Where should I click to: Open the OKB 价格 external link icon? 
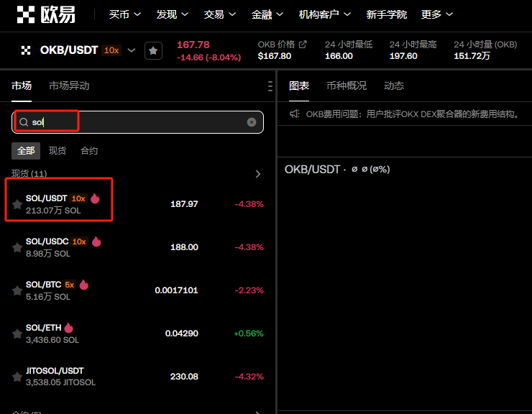pyautogui.click(x=303, y=45)
